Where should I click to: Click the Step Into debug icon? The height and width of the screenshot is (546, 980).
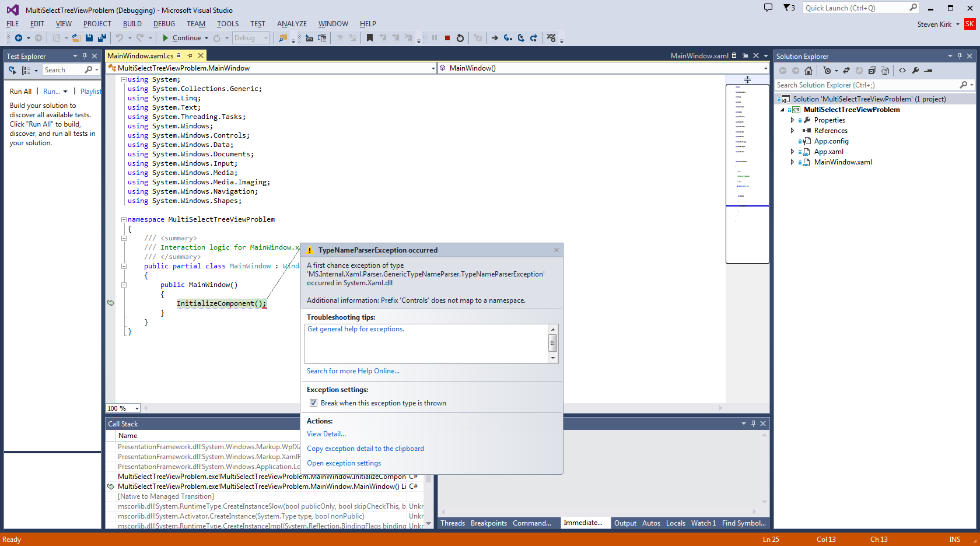(508, 38)
